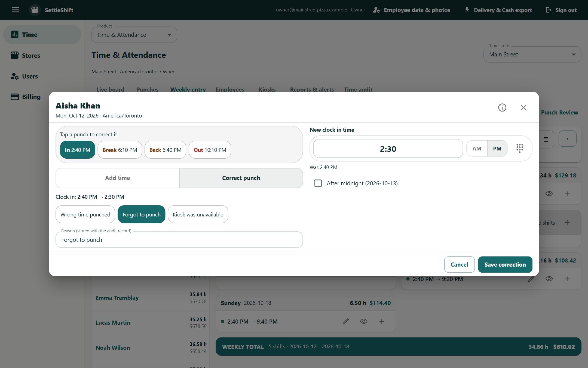Choose the Wrong time punched reason

[x=85, y=214]
